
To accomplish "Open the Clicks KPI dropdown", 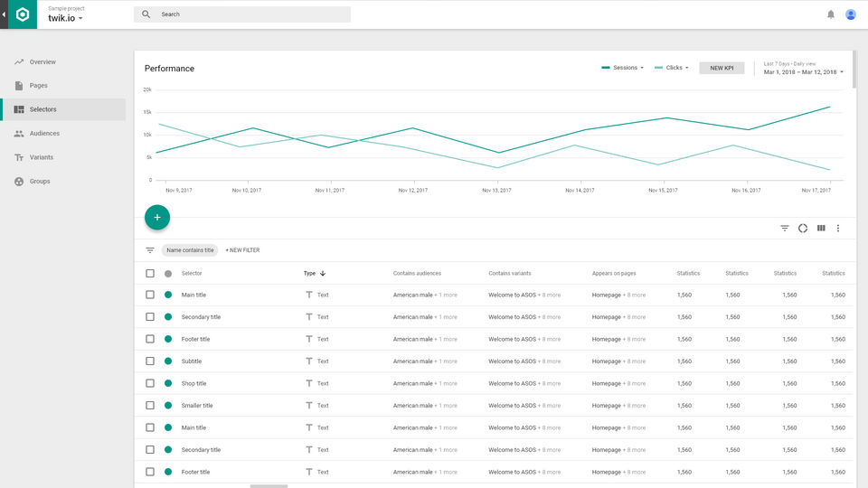I will (x=672, y=68).
